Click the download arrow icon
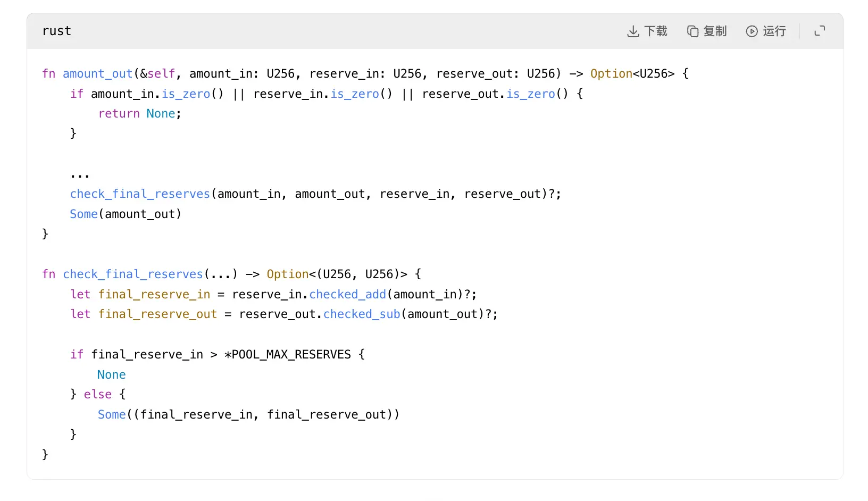 (x=633, y=31)
